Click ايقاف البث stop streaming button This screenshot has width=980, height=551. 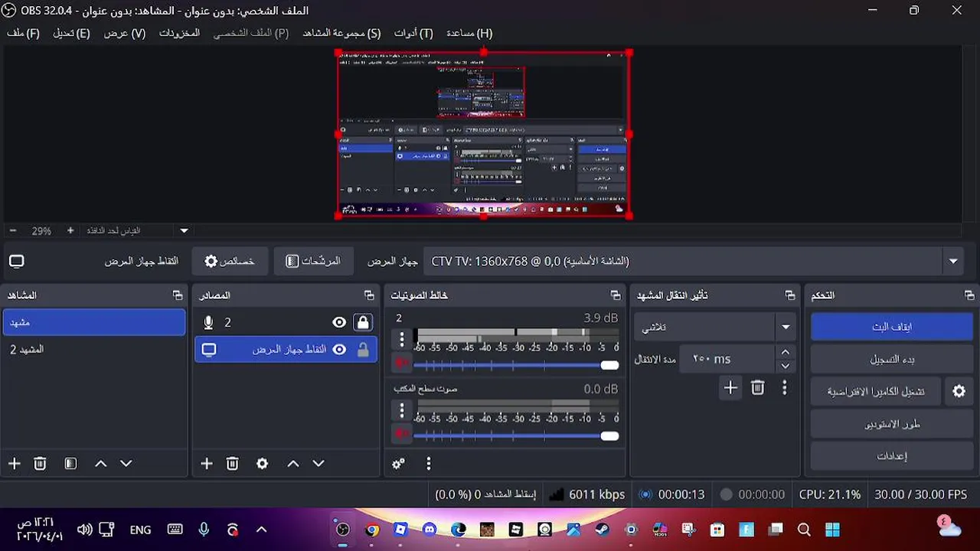point(892,327)
